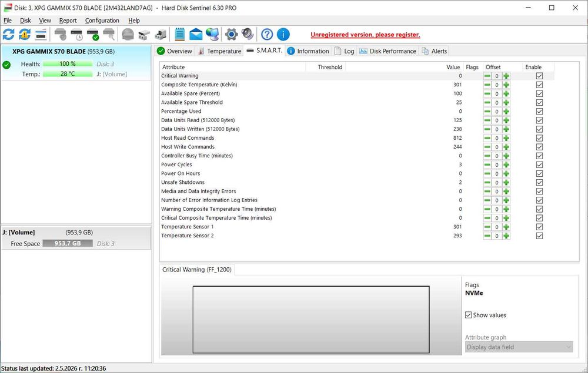Viewport: 588px width, 373px height.
Task: Click the Temp 28 °C bar
Action: pos(68,74)
